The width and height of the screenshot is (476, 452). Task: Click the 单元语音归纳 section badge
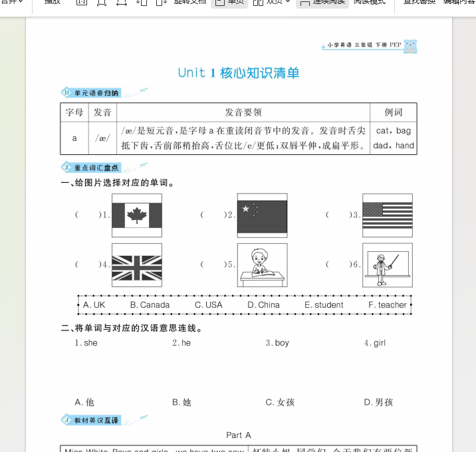coord(91,92)
